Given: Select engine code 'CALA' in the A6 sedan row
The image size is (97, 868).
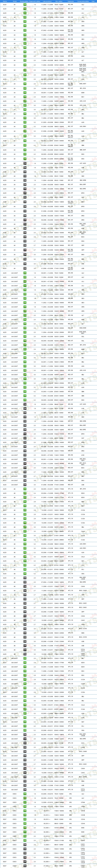Looking at the screenshot, I should click(x=83, y=557).
